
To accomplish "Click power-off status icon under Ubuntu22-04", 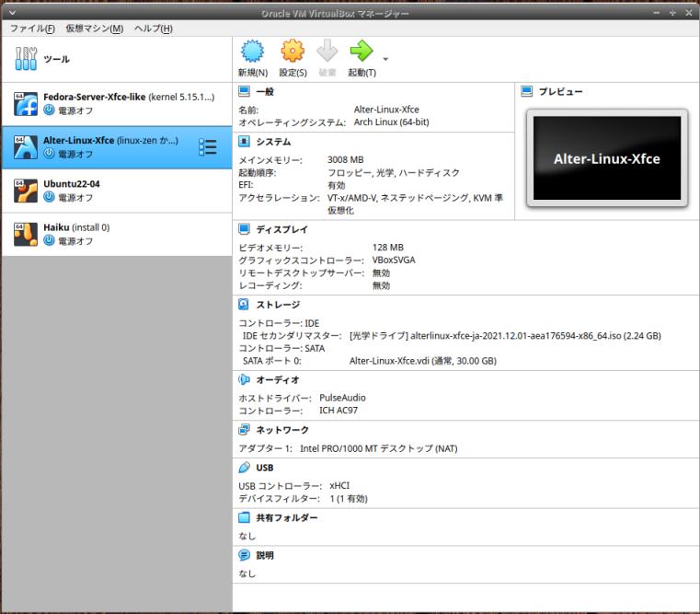I will pyautogui.click(x=49, y=197).
